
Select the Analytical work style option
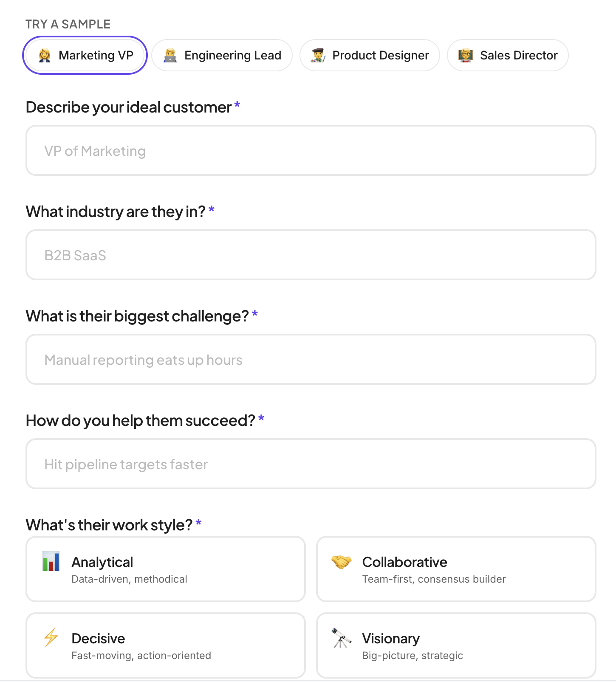[166, 569]
